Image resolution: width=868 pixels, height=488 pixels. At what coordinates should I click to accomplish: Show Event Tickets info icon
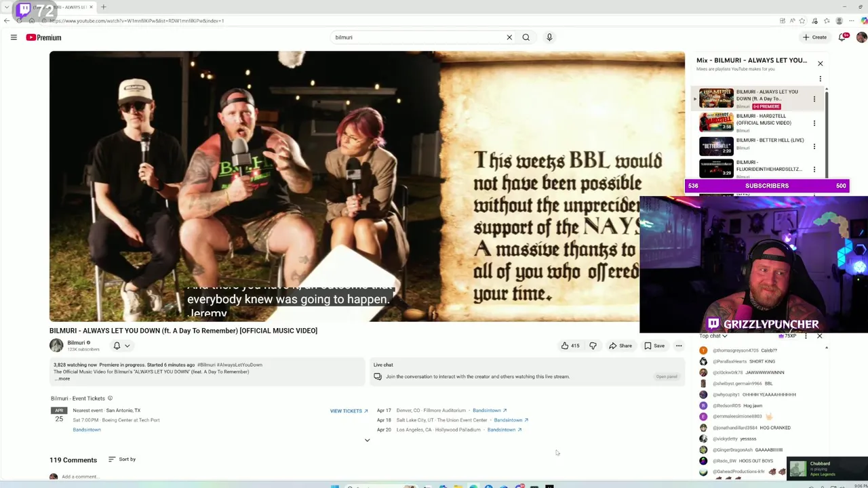[x=110, y=399]
